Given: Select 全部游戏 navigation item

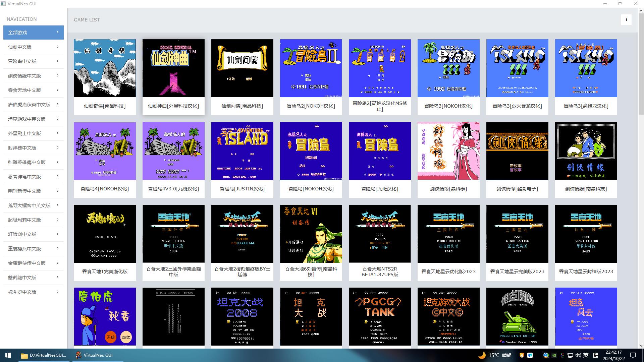Looking at the screenshot, I should point(34,33).
